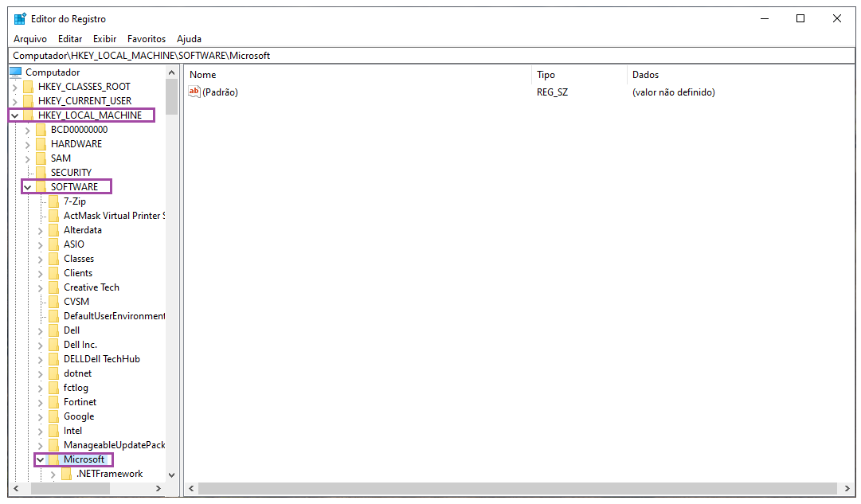Click the Clients folder icon

[x=53, y=273]
